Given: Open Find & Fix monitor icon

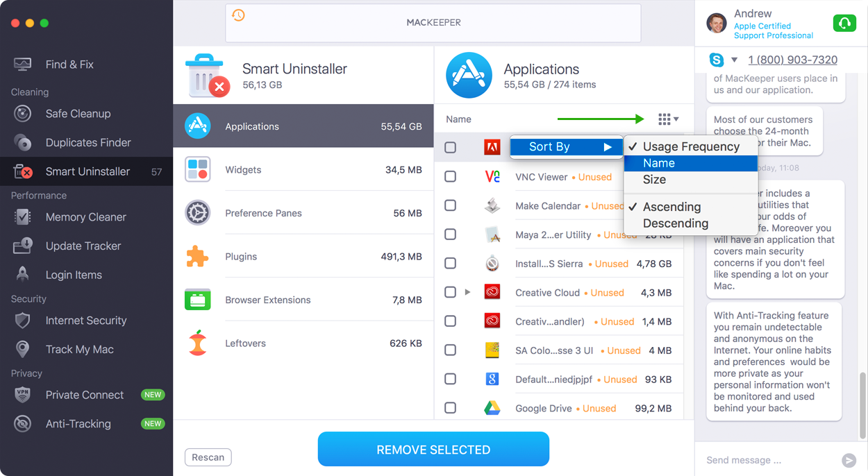Looking at the screenshot, I should [x=22, y=65].
